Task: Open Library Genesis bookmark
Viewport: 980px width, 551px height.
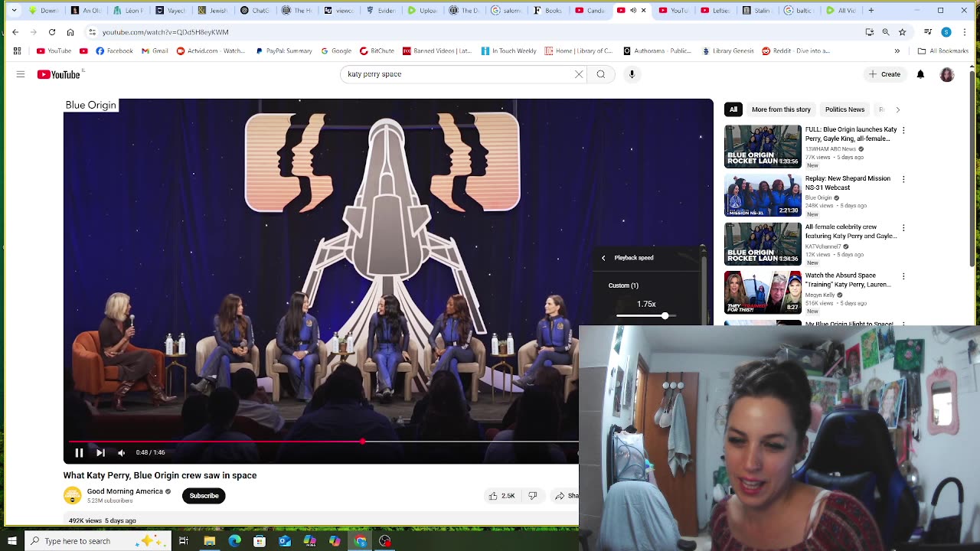Action: pyautogui.click(x=728, y=51)
